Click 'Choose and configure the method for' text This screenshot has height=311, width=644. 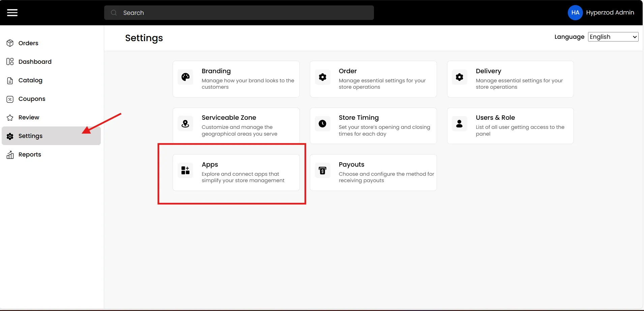(386, 174)
